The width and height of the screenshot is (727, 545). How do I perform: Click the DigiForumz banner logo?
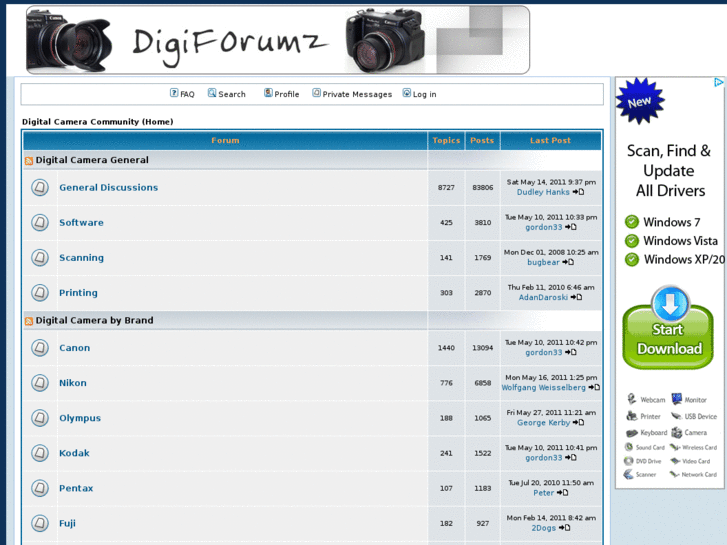[x=278, y=40]
